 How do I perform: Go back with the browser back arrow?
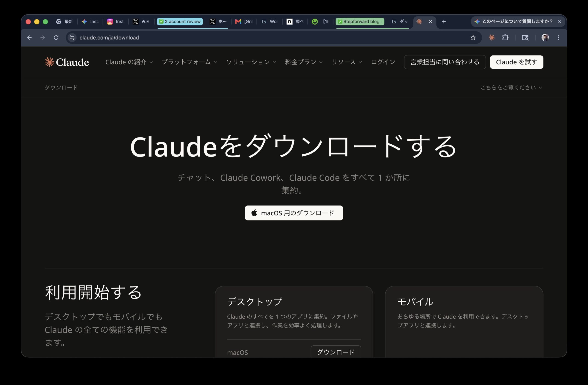click(x=29, y=38)
